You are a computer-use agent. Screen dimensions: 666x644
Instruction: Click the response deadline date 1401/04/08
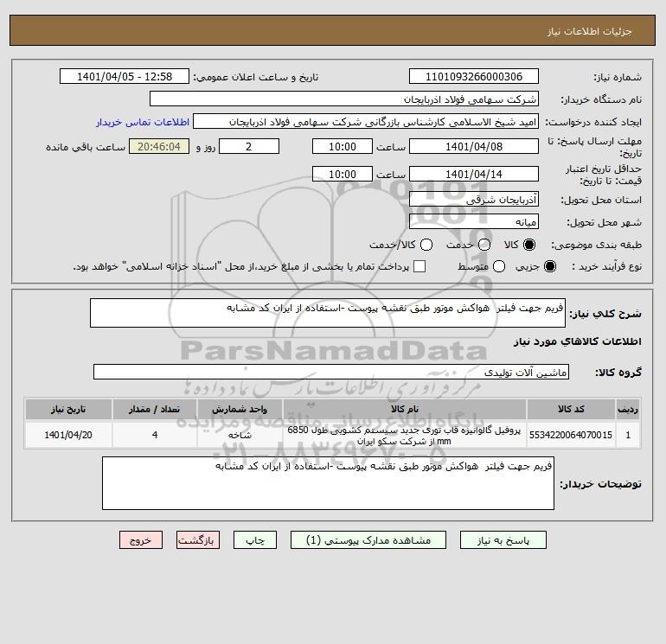click(474, 146)
